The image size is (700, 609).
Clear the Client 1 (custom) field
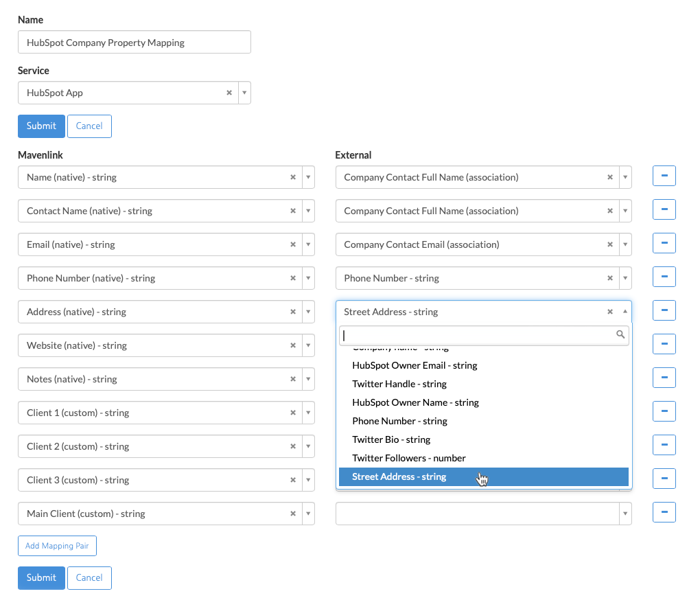(293, 413)
